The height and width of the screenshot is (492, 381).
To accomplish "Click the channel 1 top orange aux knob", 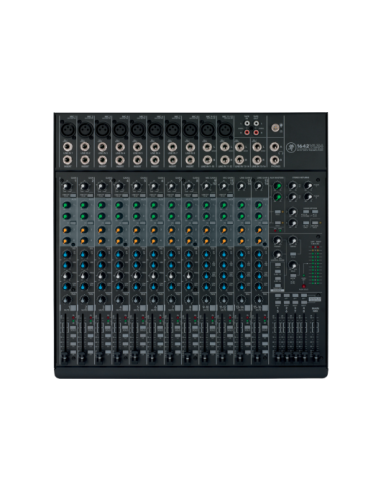I will pyautogui.click(x=67, y=230).
